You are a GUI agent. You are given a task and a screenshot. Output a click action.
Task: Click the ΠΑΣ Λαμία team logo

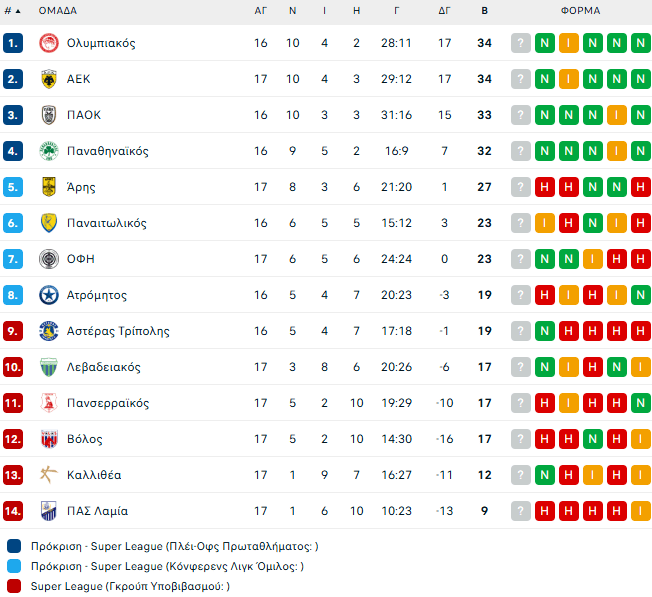point(48,511)
